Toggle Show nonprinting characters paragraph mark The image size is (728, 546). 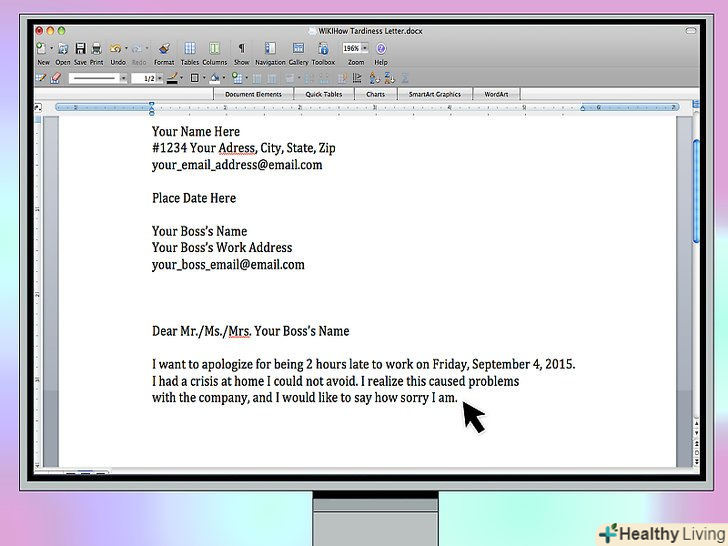click(x=241, y=48)
